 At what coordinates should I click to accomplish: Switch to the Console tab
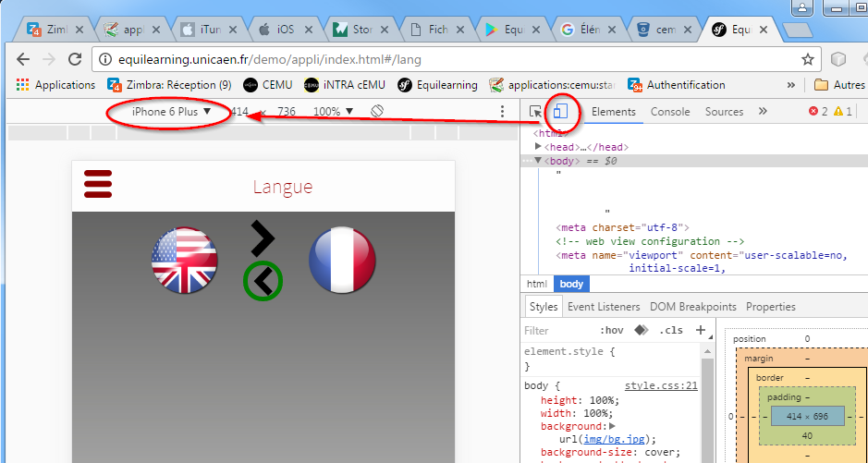(670, 112)
